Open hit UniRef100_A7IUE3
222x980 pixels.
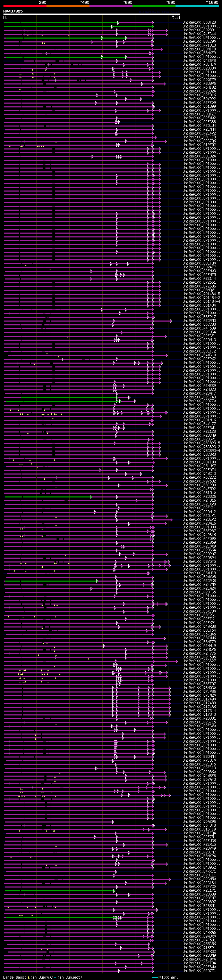pyautogui.click(x=199, y=45)
